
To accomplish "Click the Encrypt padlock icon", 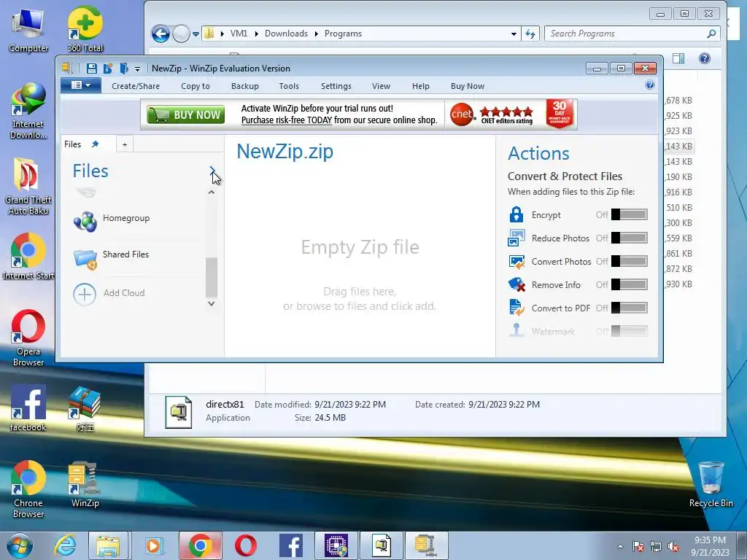I will 516,215.
